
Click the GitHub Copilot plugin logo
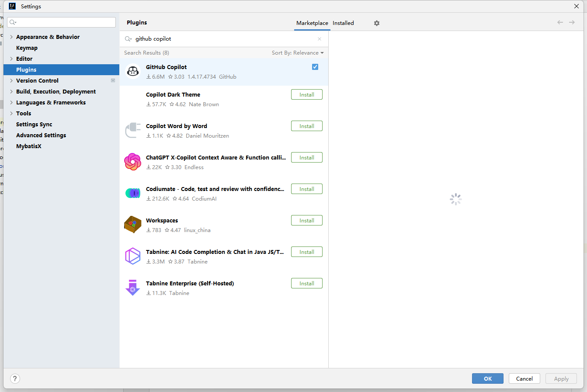click(133, 71)
